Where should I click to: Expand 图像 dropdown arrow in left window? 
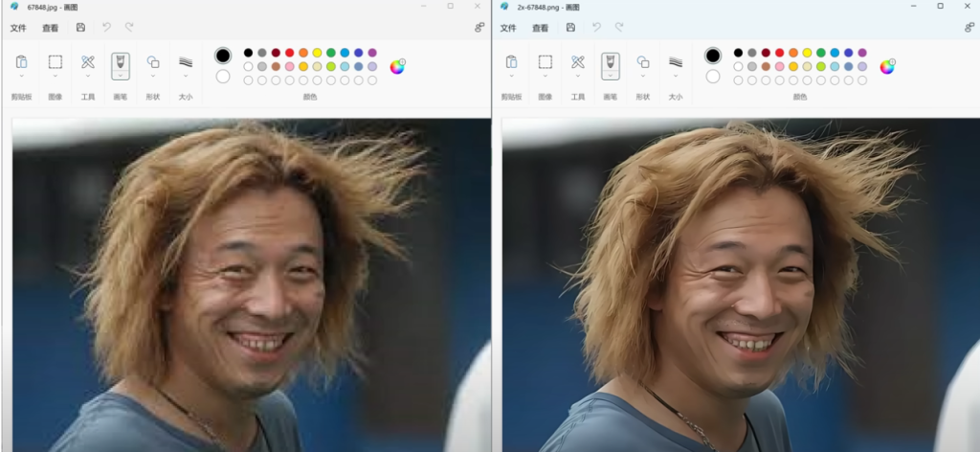point(55,76)
